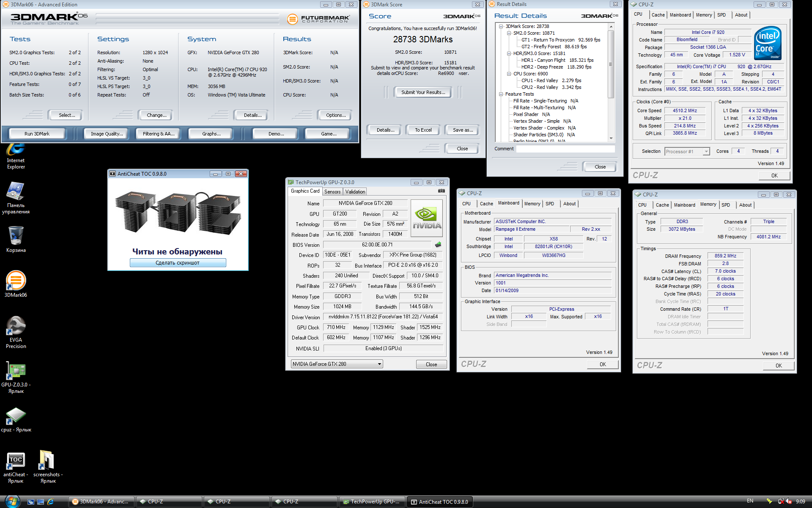Click Сделать скриншот button

coord(178,263)
